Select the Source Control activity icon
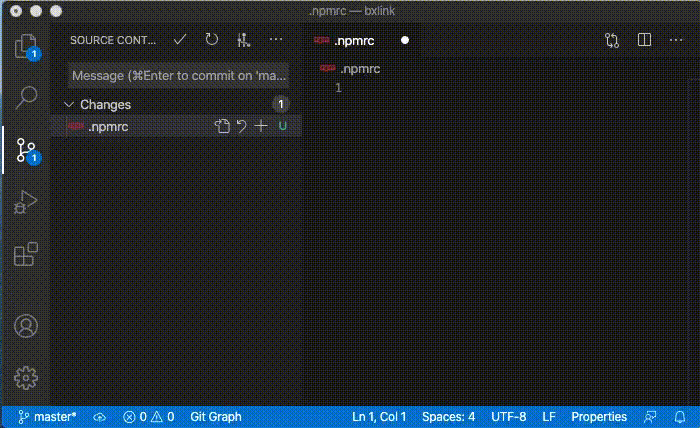700x428 pixels. tap(26, 150)
